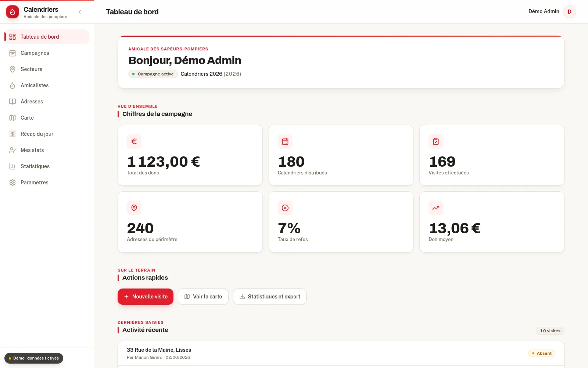Click the X circle icon on Taux de refus card
Image resolution: width=588 pixels, height=368 pixels.
(285, 208)
